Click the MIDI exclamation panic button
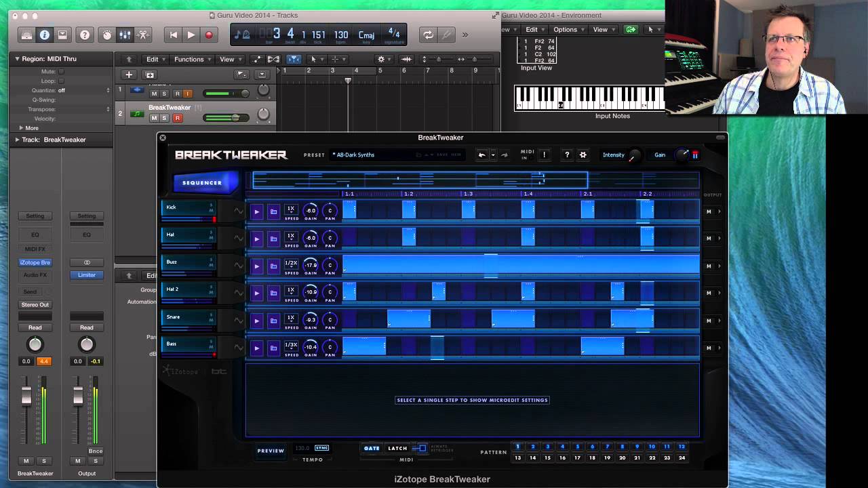 click(x=544, y=155)
